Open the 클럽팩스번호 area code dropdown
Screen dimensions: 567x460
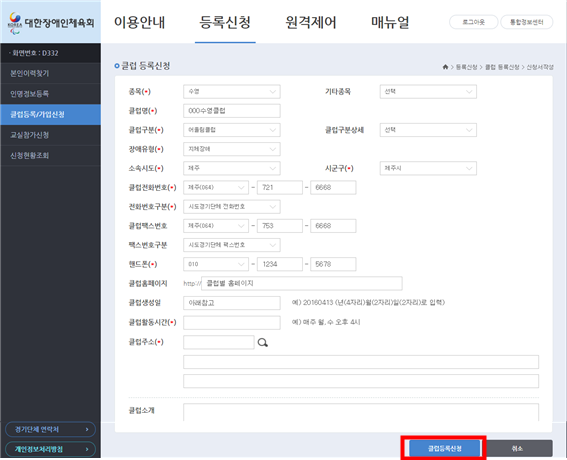[216, 226]
